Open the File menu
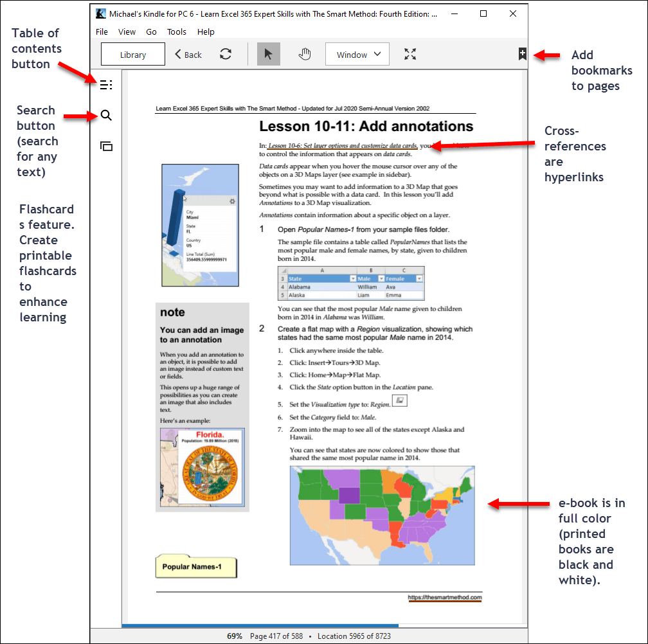 [102, 31]
